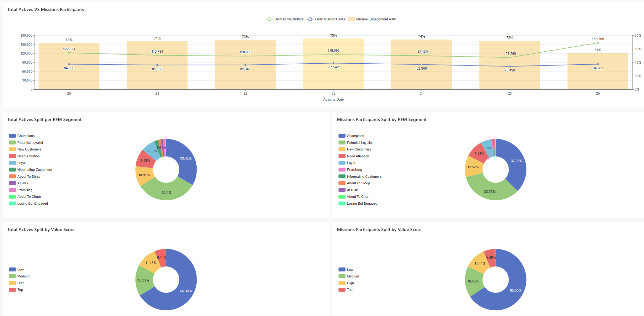Toggle Daily Active Bettors legend series
The height and width of the screenshot is (316, 644).
coord(285,19)
